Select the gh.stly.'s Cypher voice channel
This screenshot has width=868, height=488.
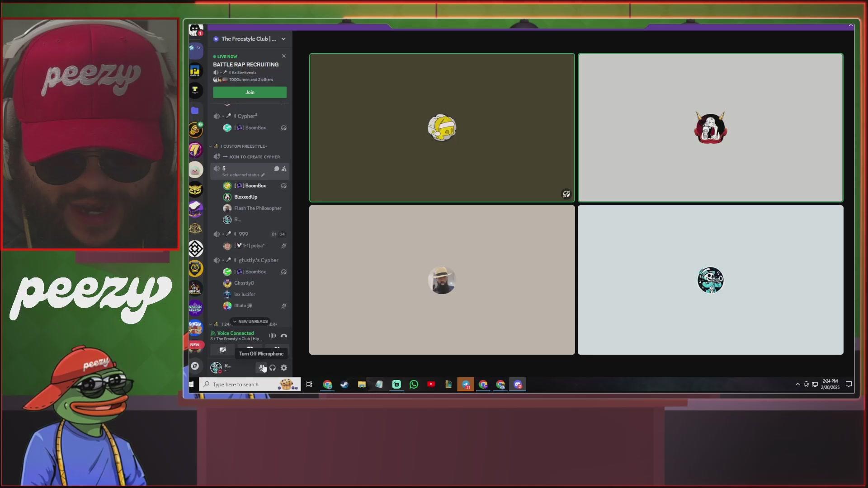pyautogui.click(x=250, y=260)
